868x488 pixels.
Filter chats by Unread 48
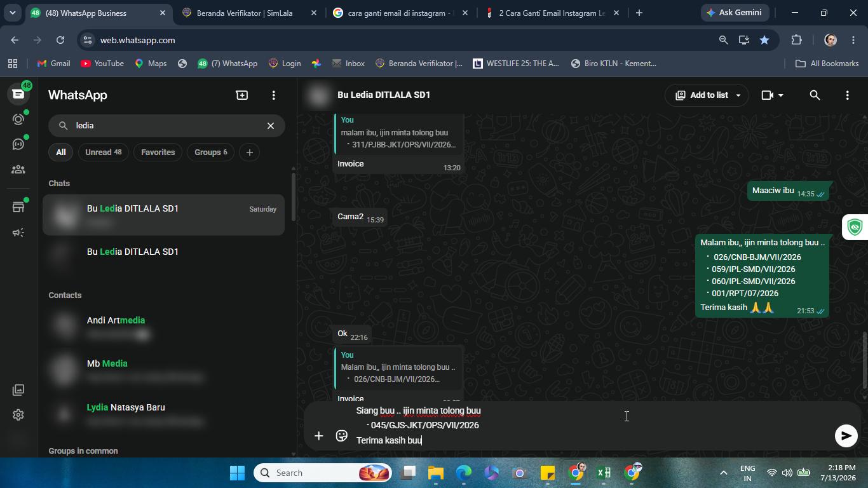coord(104,152)
